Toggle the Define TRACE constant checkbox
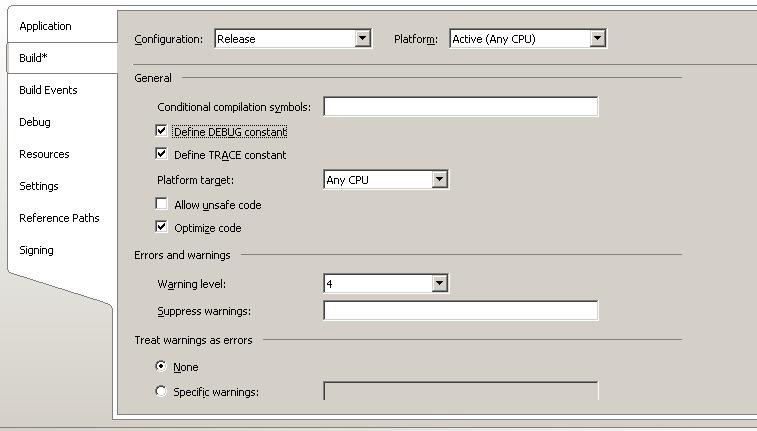Screen dimensions: 757x431 tap(161, 153)
